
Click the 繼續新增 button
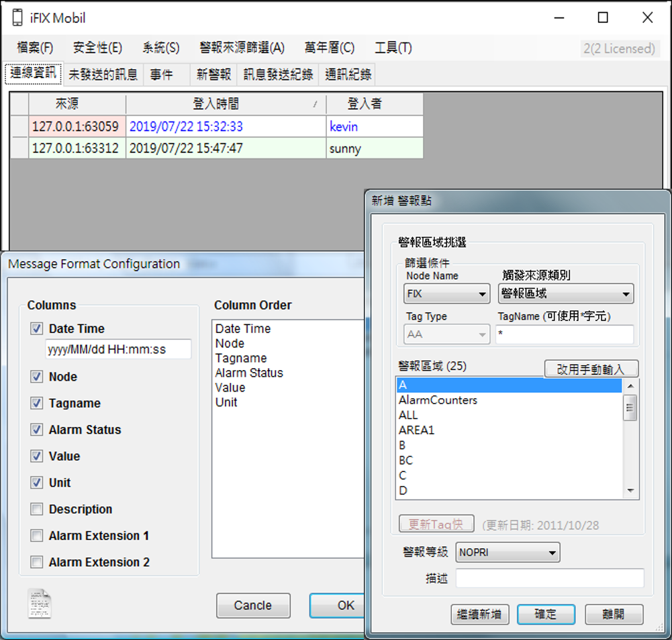(x=480, y=614)
